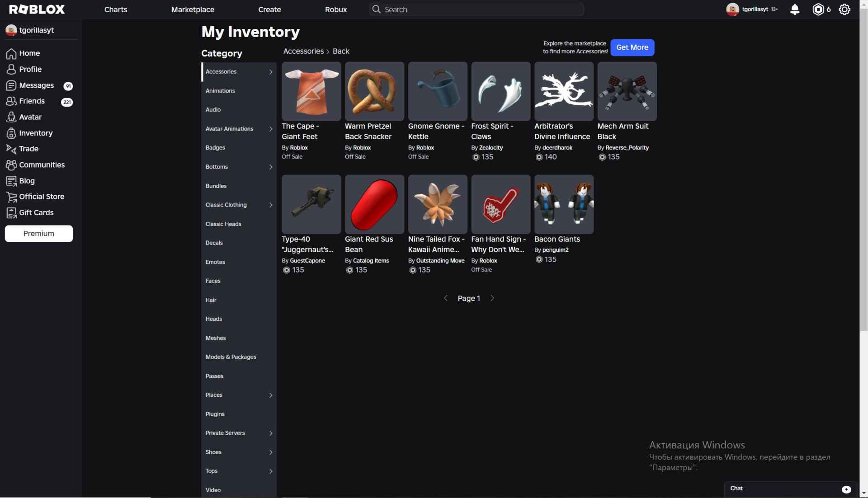Open the Giant Red Sus Bean thumbnail
This screenshot has width=868, height=498.
[x=374, y=204]
